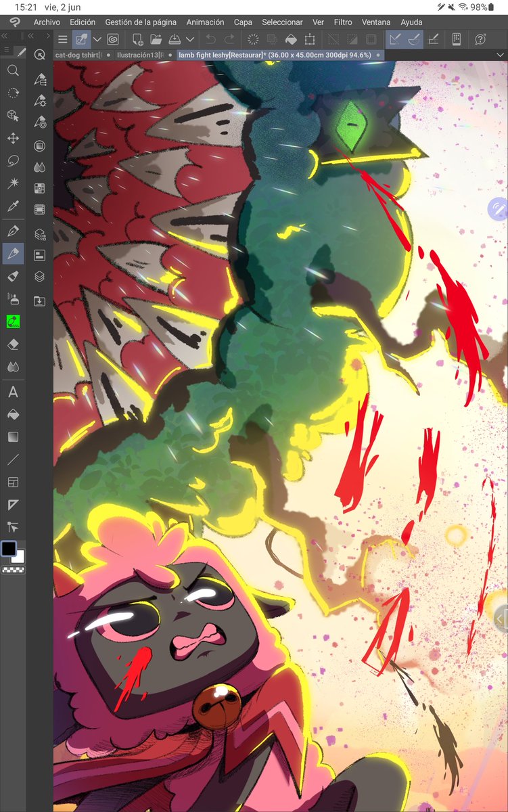Viewport: 508px width, 812px height.
Task: Open the Material download palette icon
Action: pos(40,300)
